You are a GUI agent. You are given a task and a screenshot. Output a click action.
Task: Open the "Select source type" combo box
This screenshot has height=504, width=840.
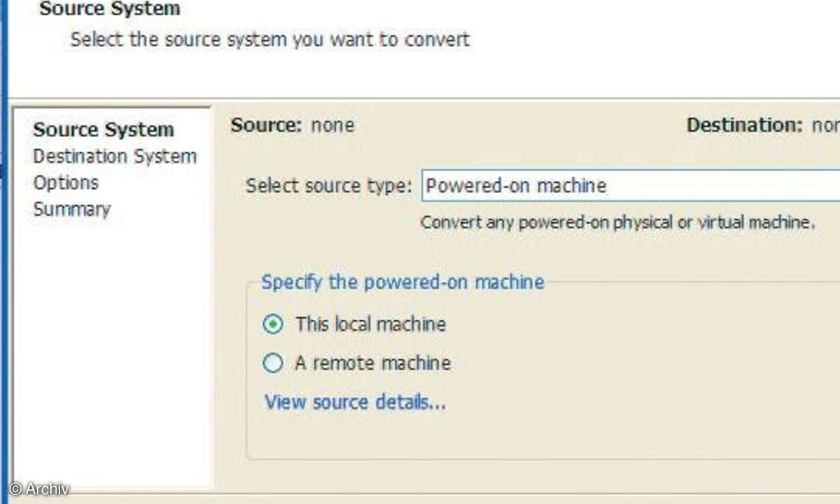click(x=631, y=185)
